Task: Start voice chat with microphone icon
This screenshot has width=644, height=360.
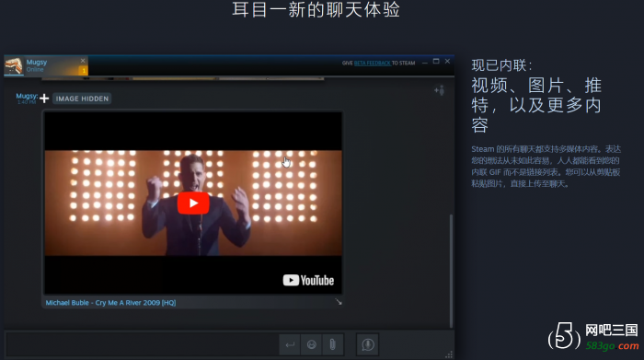Action: (x=368, y=344)
